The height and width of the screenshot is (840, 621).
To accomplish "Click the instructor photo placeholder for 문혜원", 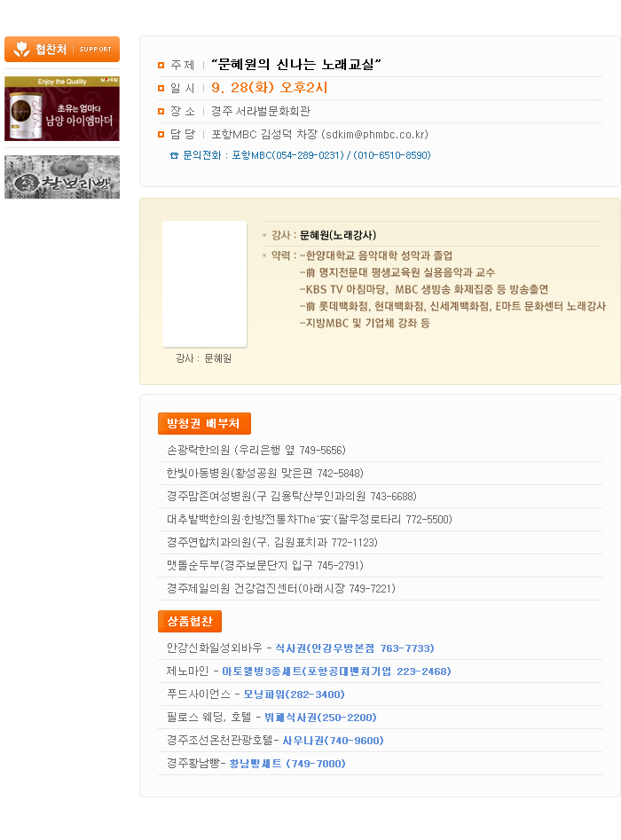I will point(205,284).
